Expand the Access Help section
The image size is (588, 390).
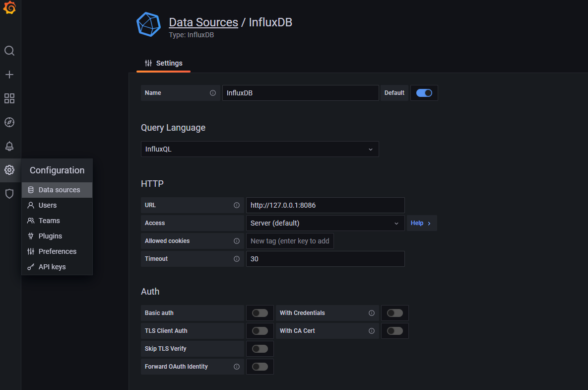tap(421, 223)
